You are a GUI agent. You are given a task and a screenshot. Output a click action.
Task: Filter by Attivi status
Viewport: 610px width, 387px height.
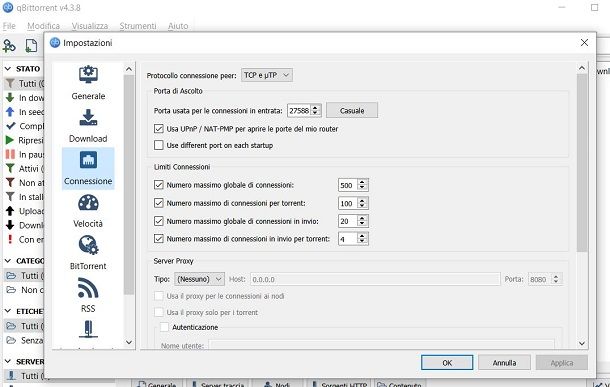click(24, 168)
